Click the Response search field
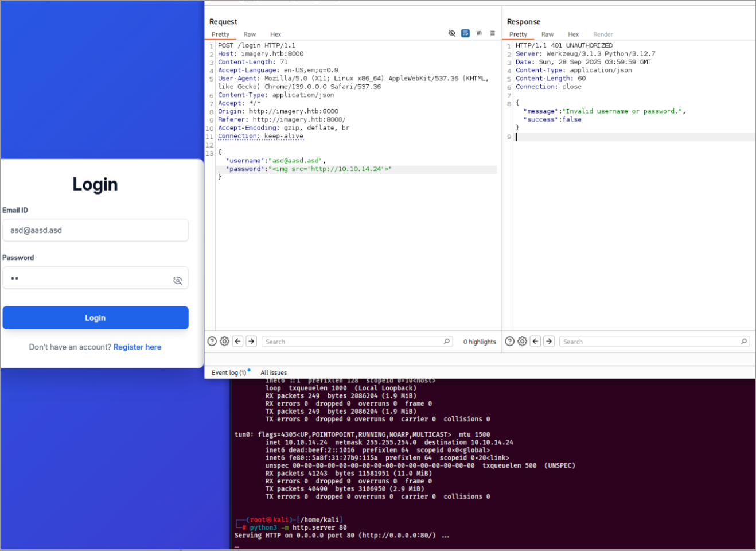Viewport: 756px width, 551px height. point(654,342)
